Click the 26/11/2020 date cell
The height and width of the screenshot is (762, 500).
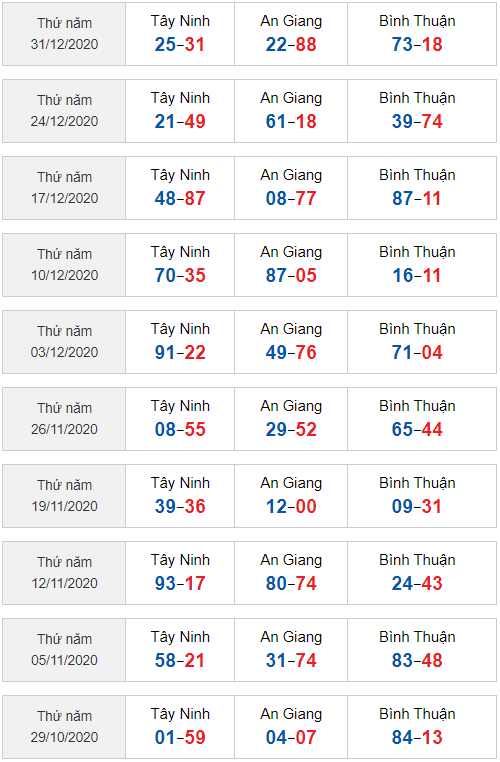64,419
